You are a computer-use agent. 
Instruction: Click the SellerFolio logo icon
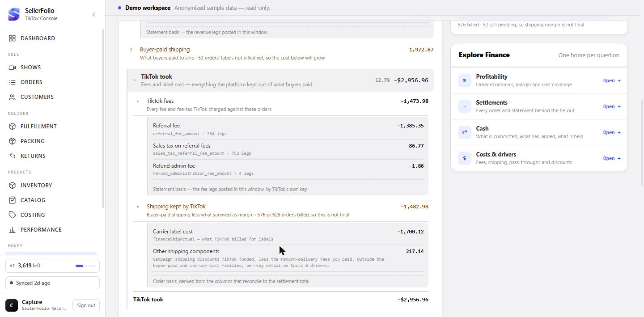(14, 14)
